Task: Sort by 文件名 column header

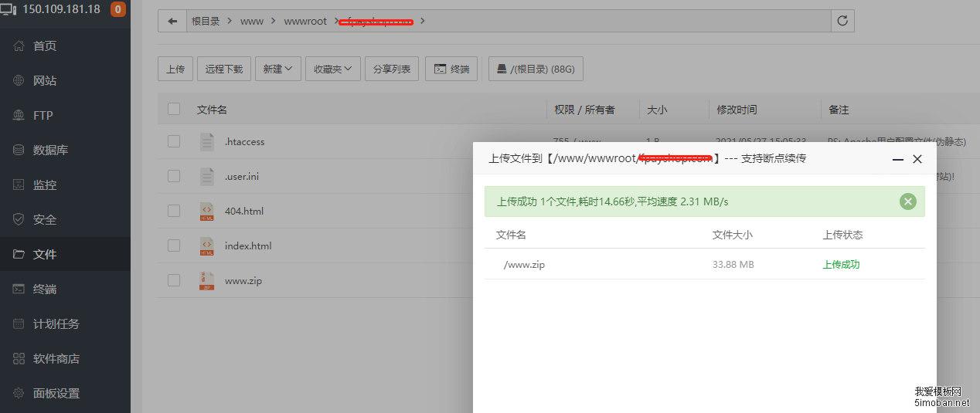Action: [x=212, y=110]
